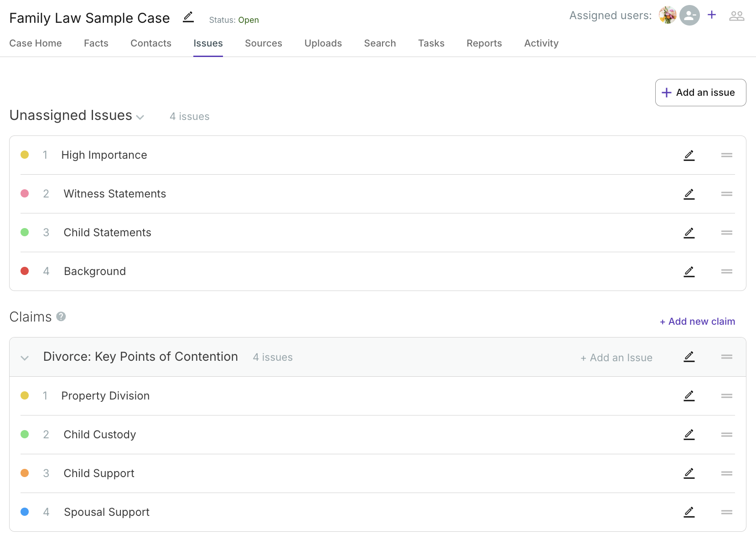Click the Add new claim link
Screen dimensions: 756x540
tap(697, 321)
